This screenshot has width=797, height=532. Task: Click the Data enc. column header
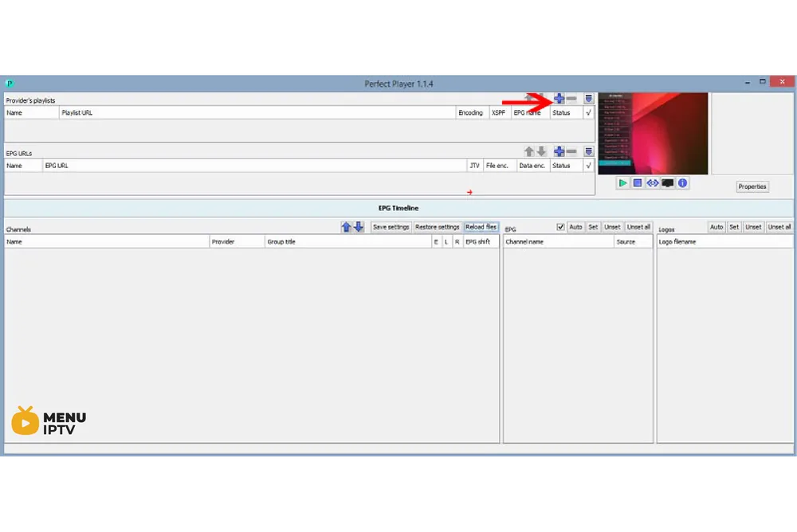532,166
